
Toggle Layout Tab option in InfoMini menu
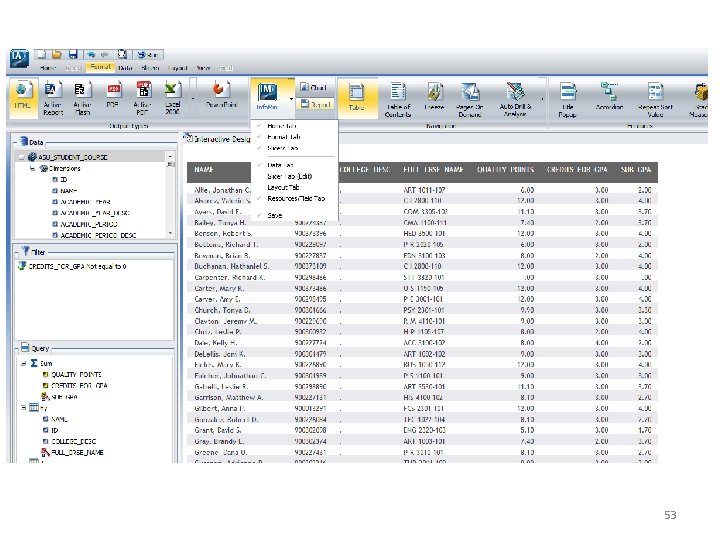[294, 187]
